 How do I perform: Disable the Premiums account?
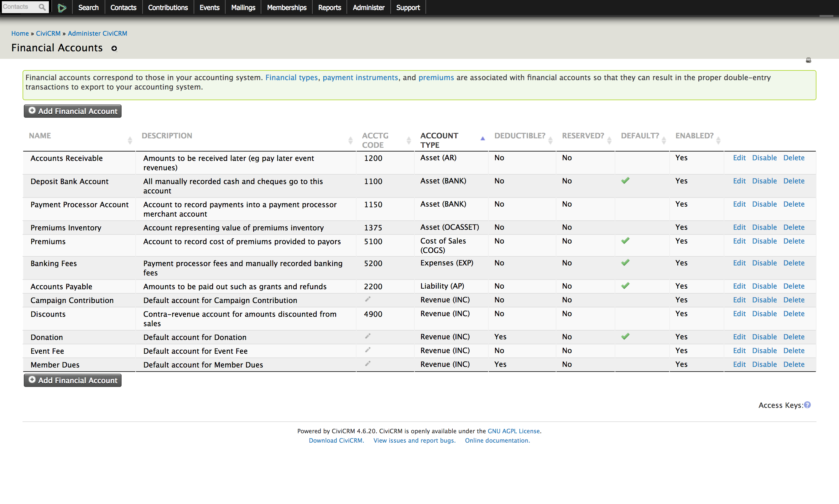point(764,241)
